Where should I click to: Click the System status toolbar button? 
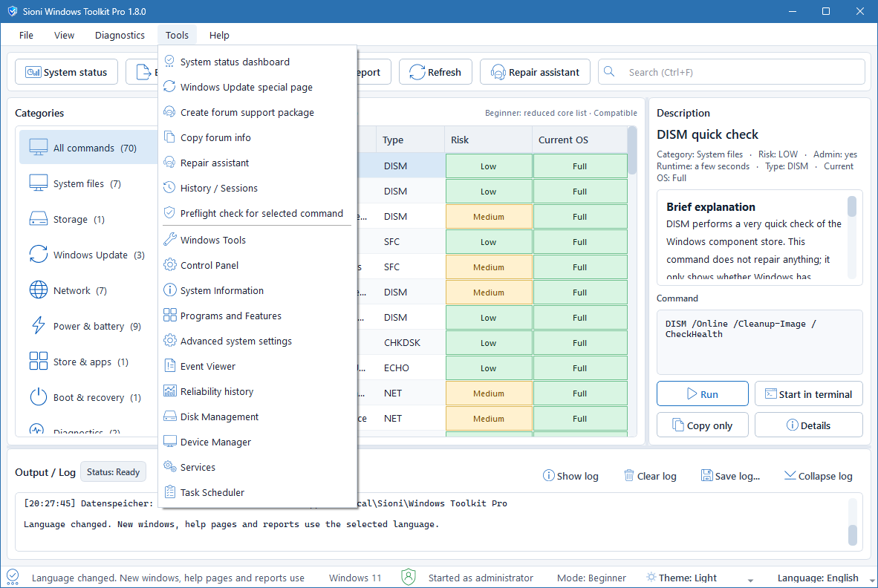coord(66,71)
